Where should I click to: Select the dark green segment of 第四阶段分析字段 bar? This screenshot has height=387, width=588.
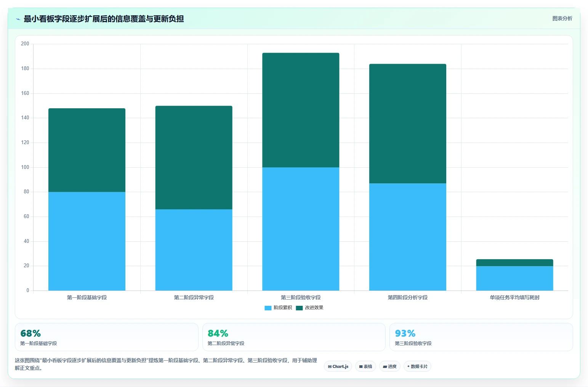pyautogui.click(x=408, y=124)
